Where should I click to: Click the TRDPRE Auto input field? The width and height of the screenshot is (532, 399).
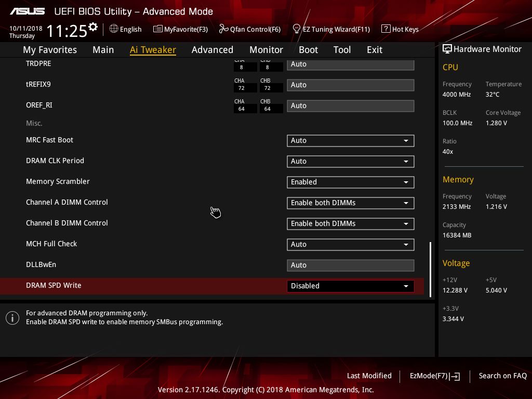click(x=351, y=65)
